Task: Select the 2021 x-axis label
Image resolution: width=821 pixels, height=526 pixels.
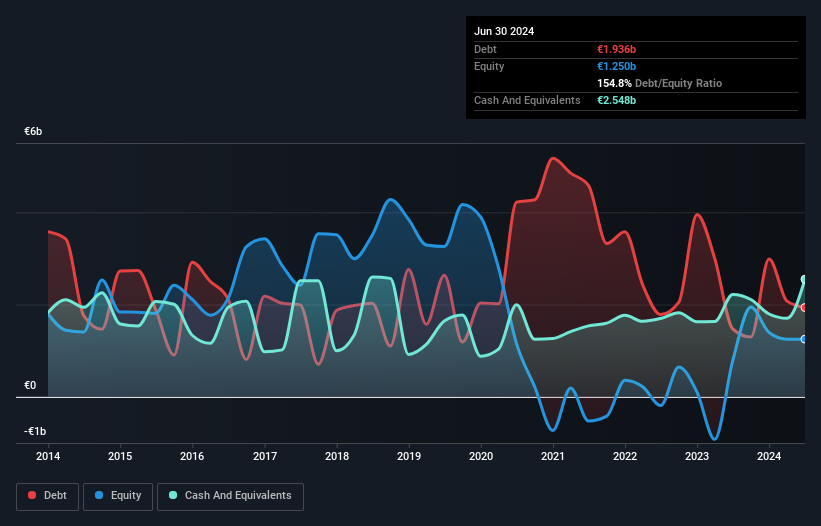Action: click(x=553, y=456)
